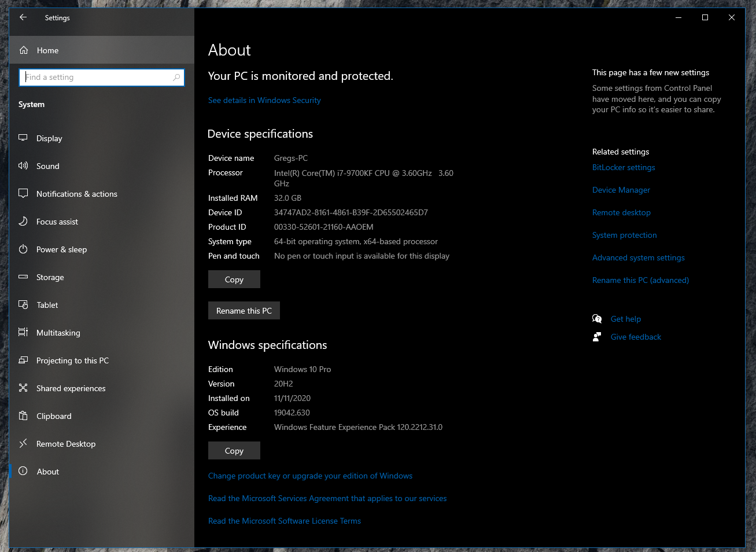Click the Clipboard icon
Viewport: 756px width, 552px height.
(23, 415)
